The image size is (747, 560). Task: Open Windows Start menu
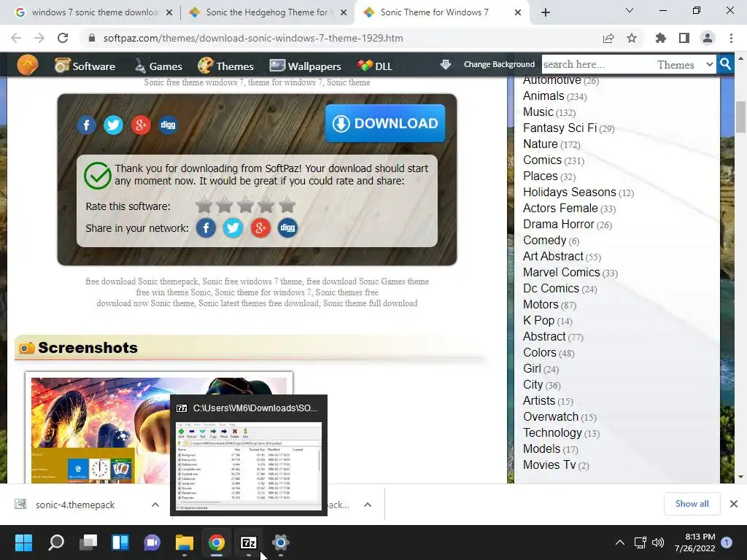[x=24, y=542]
